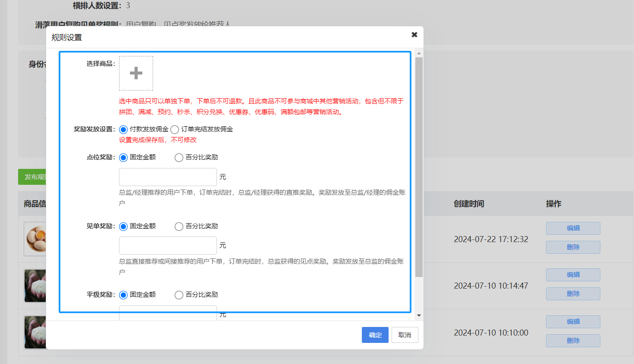The height and width of the screenshot is (364, 634).
Task: Click the 确定 button
Action: click(x=375, y=335)
